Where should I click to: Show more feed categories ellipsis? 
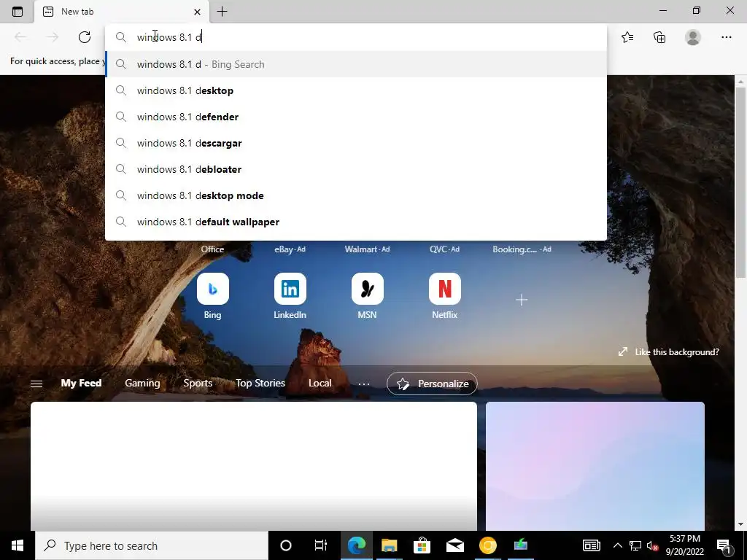(363, 384)
